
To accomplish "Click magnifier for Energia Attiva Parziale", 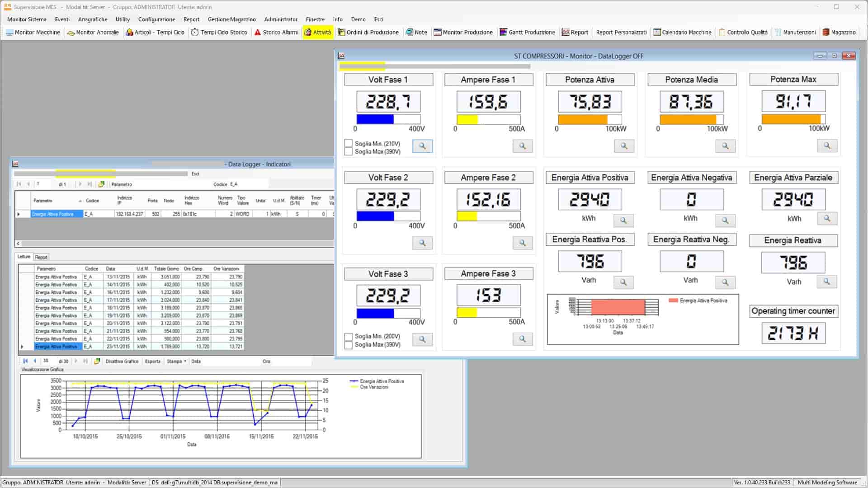I will pyautogui.click(x=827, y=219).
